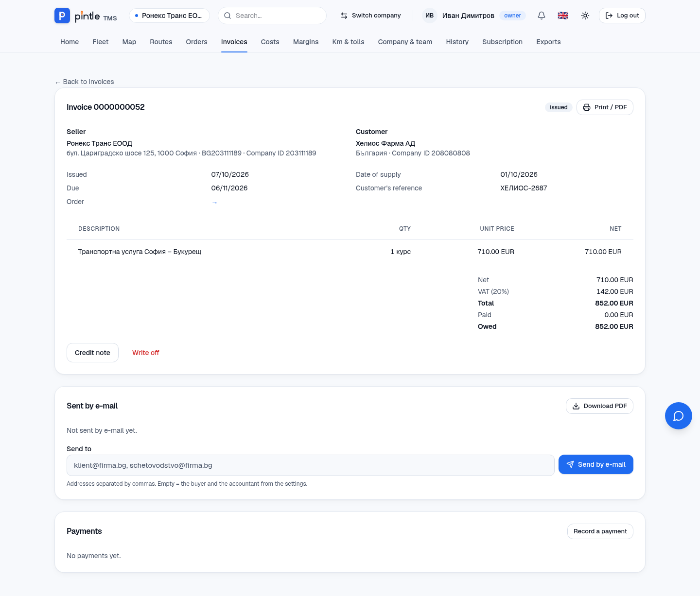Open the chat support bubble
Screen dimensions: 700x596
pyautogui.click(x=679, y=416)
